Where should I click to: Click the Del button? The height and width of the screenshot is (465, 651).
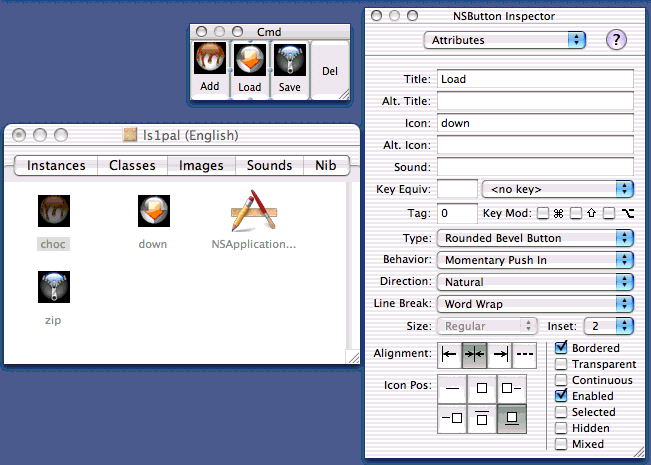(x=329, y=71)
